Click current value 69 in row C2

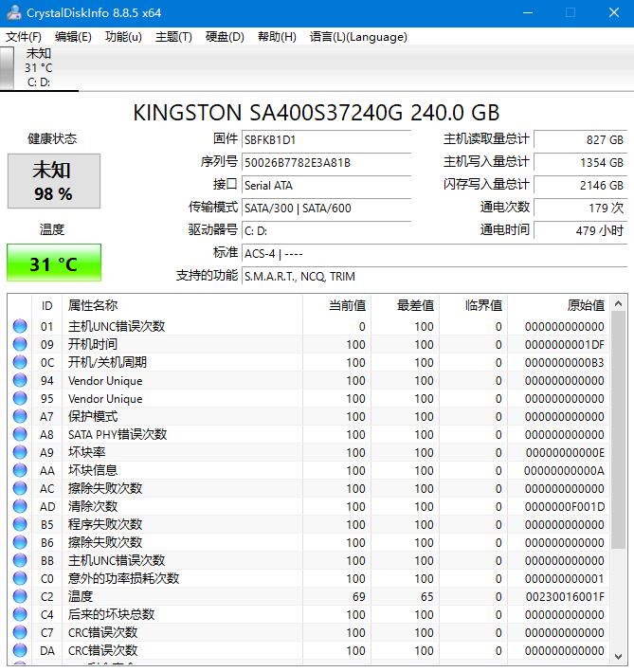point(358,596)
